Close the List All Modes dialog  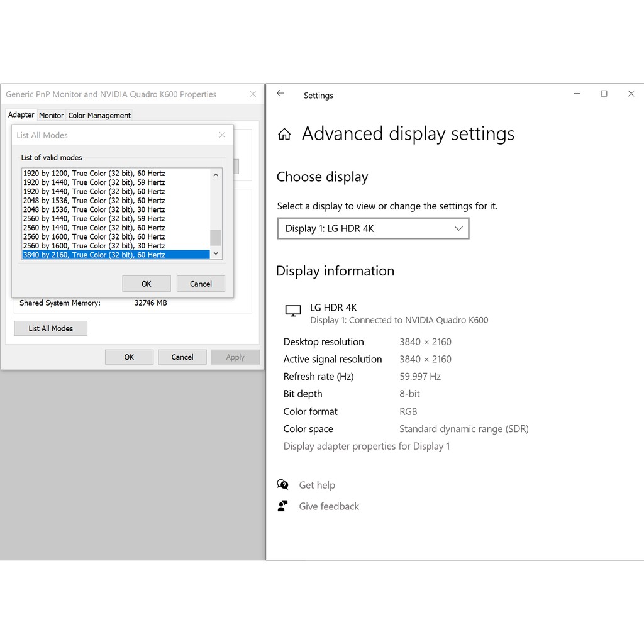point(222,135)
